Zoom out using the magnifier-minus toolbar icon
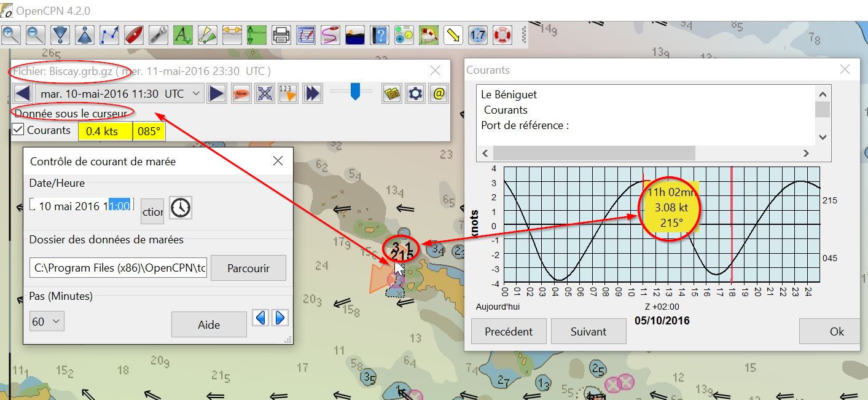The width and height of the screenshot is (868, 400). (x=36, y=34)
